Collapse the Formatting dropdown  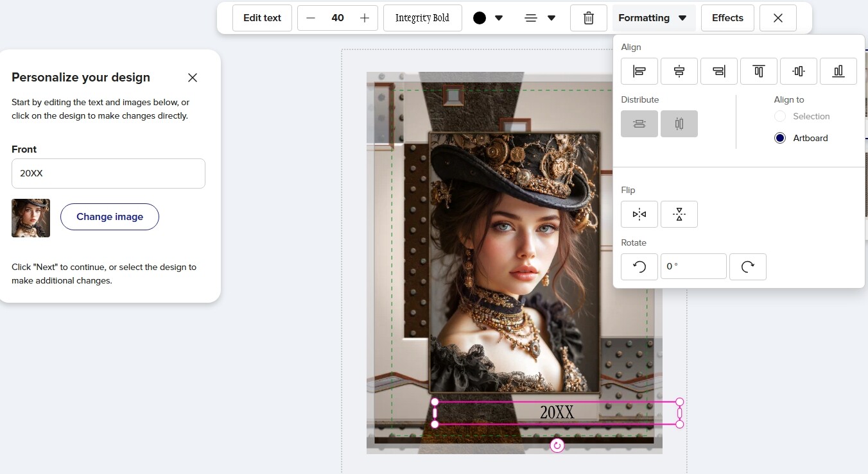[x=653, y=18]
